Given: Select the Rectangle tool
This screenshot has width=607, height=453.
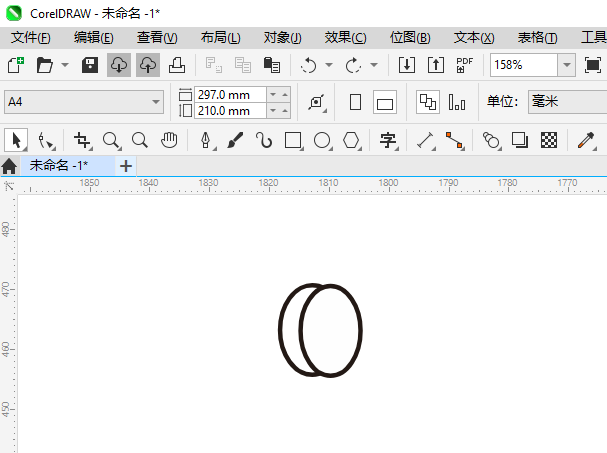Looking at the screenshot, I should click(x=293, y=140).
